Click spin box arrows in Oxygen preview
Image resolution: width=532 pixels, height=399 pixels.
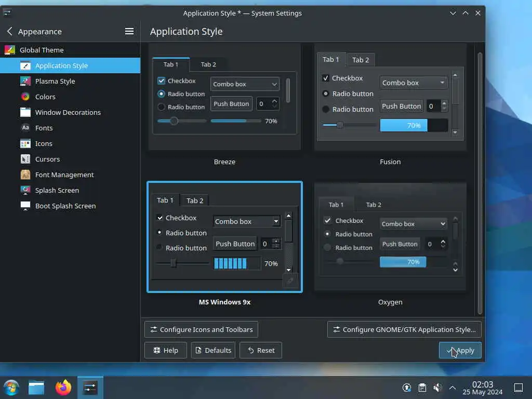[443, 244]
